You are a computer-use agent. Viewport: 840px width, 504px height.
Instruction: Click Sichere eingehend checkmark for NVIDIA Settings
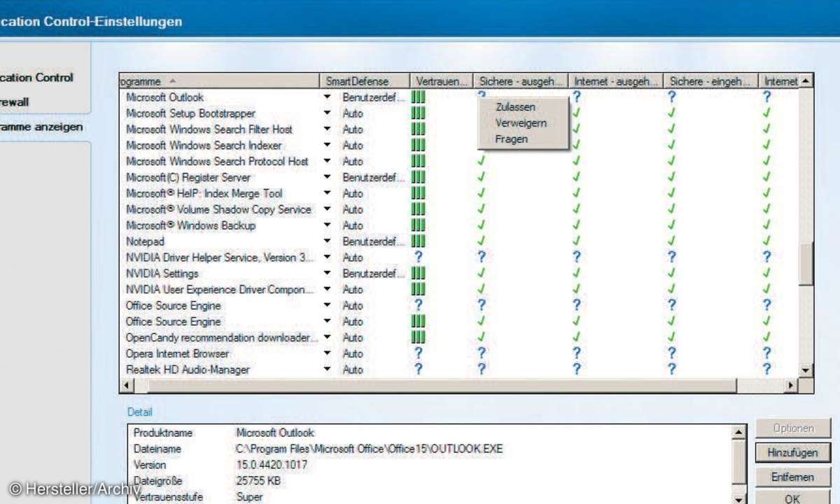[x=672, y=274]
